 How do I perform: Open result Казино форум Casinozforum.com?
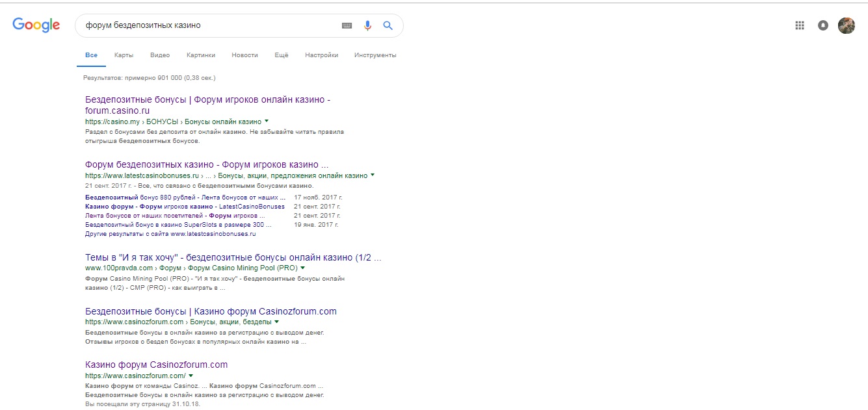tap(157, 365)
